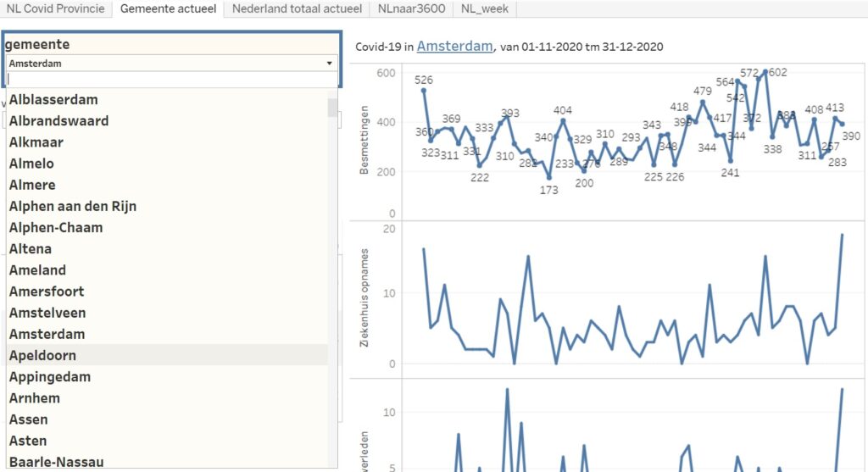Screen dimensions: 868x472
Task: Pick Baarle-Nassau at the list bottom
Action: 56,462
